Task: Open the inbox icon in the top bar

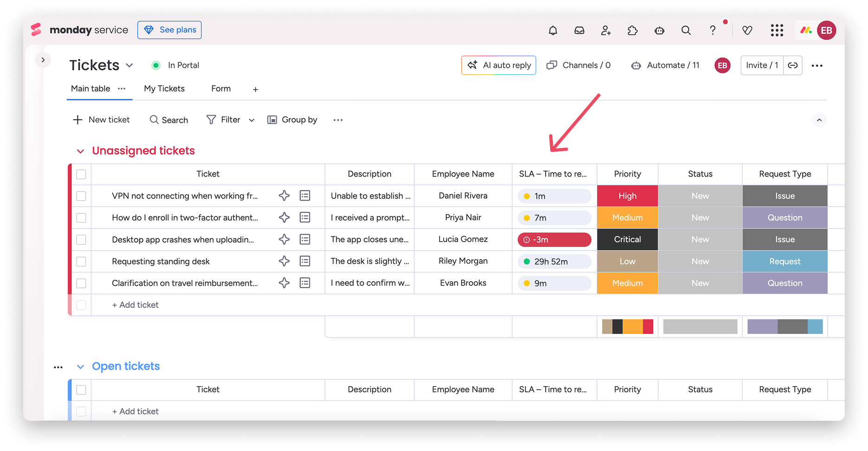Action: pyautogui.click(x=579, y=30)
